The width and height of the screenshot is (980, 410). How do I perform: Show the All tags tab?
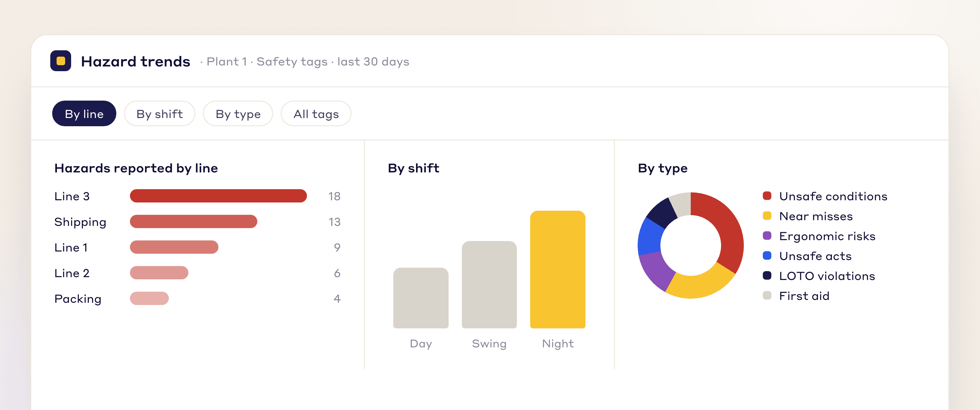316,114
